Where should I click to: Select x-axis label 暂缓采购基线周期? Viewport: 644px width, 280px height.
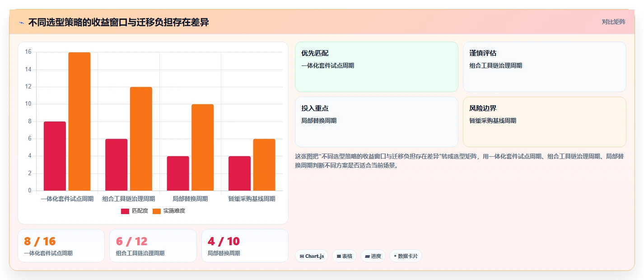252,199
